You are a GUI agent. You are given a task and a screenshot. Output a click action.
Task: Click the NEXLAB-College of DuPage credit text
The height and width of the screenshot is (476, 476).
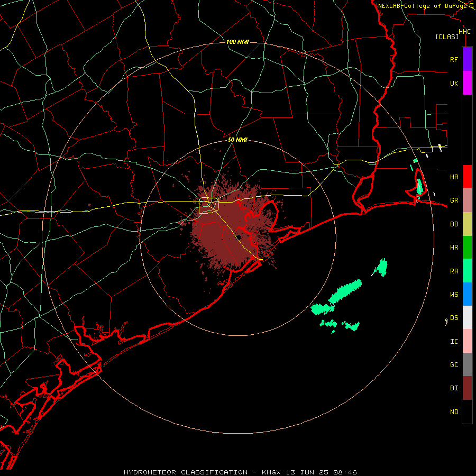[422, 6]
